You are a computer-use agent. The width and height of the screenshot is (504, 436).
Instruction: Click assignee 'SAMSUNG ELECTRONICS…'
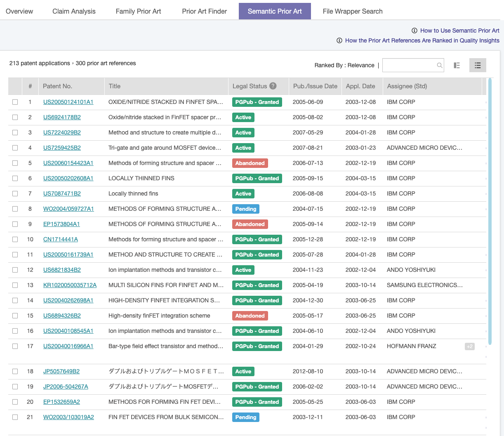coord(424,285)
